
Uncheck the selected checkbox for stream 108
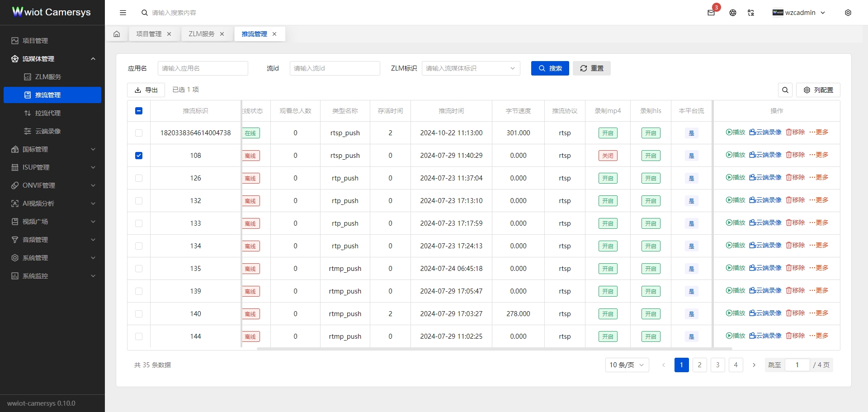point(139,155)
